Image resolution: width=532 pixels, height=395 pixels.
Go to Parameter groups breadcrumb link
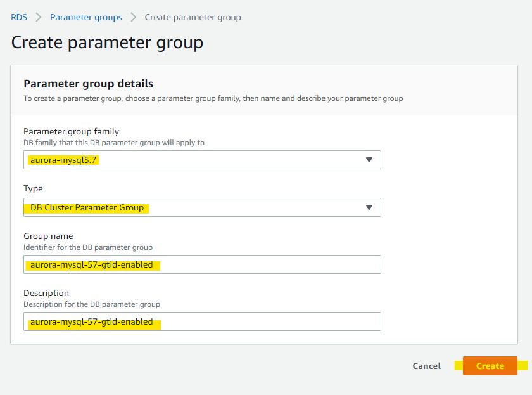[86, 17]
